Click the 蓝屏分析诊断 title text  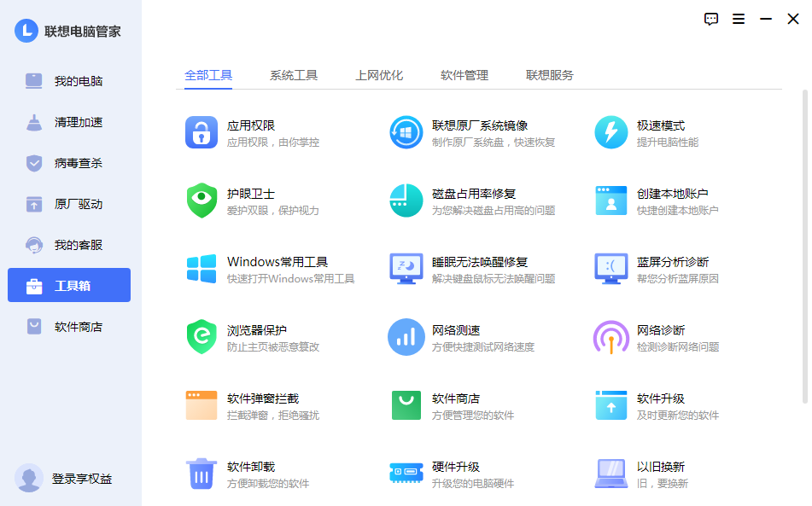[673, 262]
